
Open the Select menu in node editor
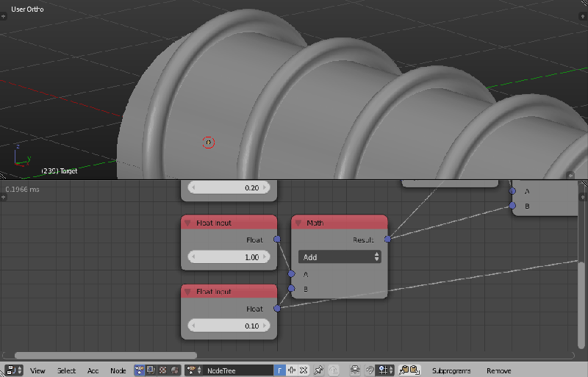pos(66,370)
